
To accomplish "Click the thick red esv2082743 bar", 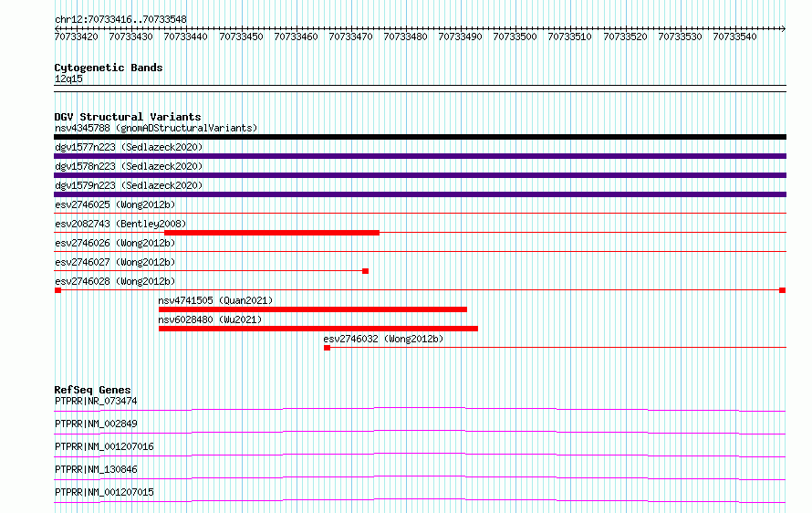I will point(272,233).
